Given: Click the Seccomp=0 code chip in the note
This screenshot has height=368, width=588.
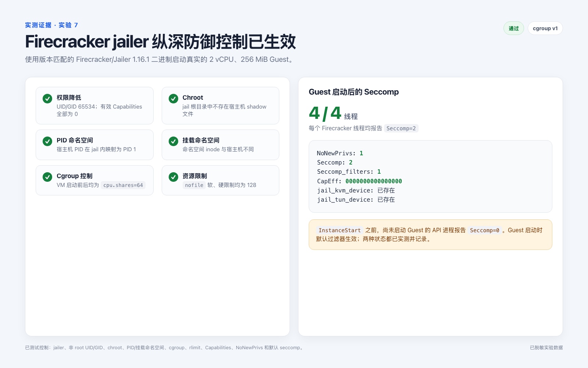Looking at the screenshot, I should click(484, 230).
